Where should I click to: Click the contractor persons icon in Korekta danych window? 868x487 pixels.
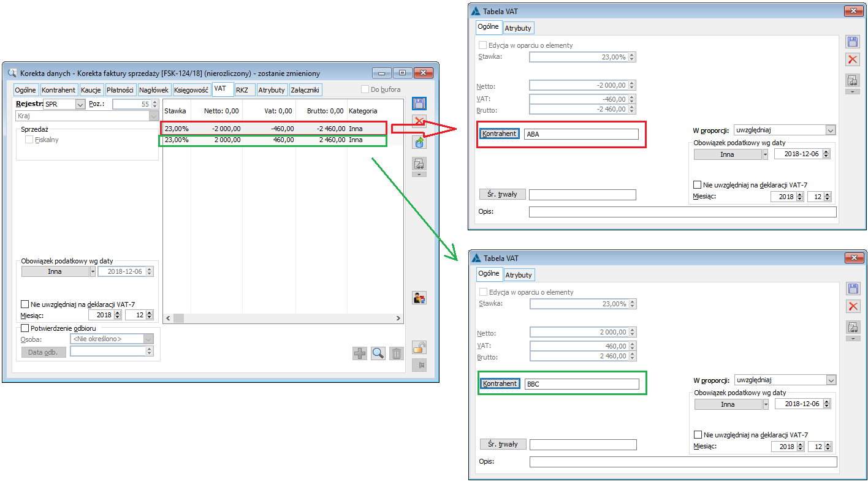pos(420,298)
